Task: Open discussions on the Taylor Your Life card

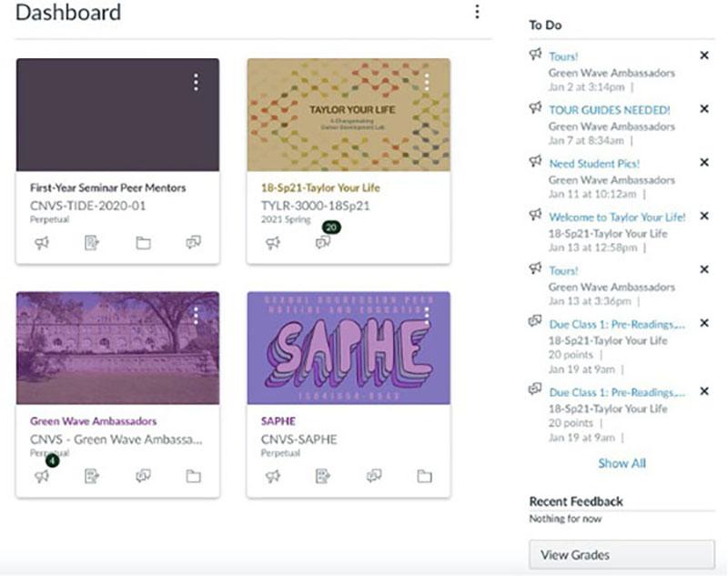Action: click(x=322, y=243)
